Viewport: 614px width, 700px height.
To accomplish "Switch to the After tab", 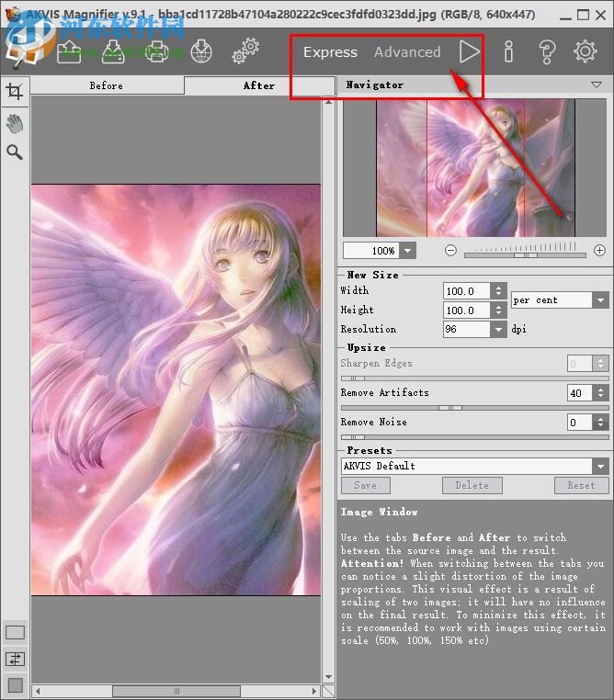I will click(259, 85).
